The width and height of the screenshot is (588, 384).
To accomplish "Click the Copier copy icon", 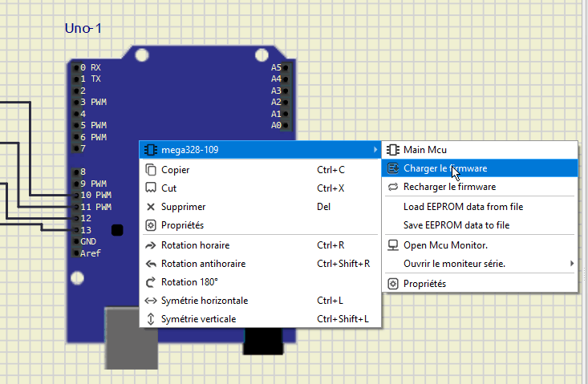I will pyautogui.click(x=151, y=170).
